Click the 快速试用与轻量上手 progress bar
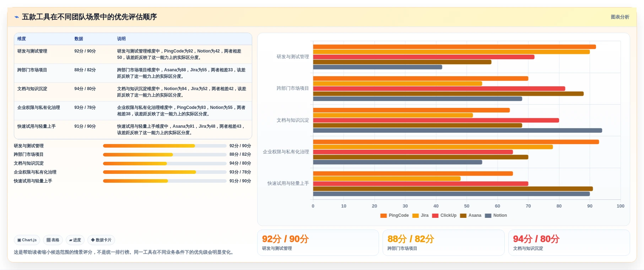The height and width of the screenshot is (270, 644). point(165,181)
